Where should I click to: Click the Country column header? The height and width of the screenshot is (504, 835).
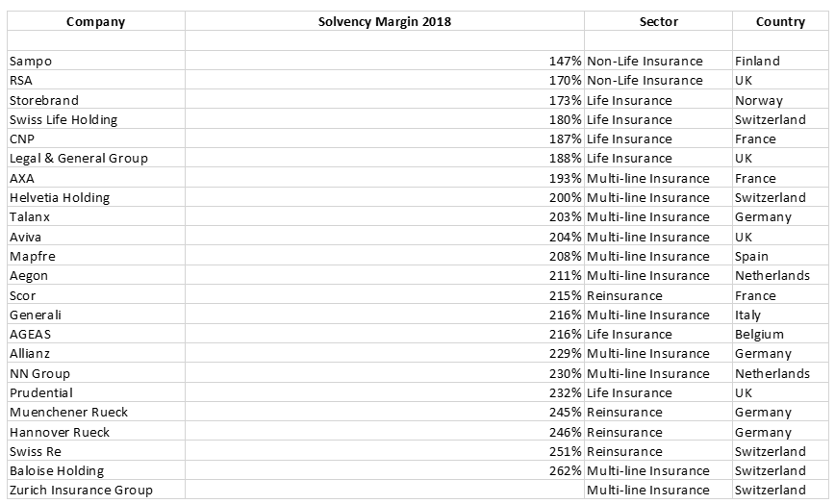pos(780,21)
